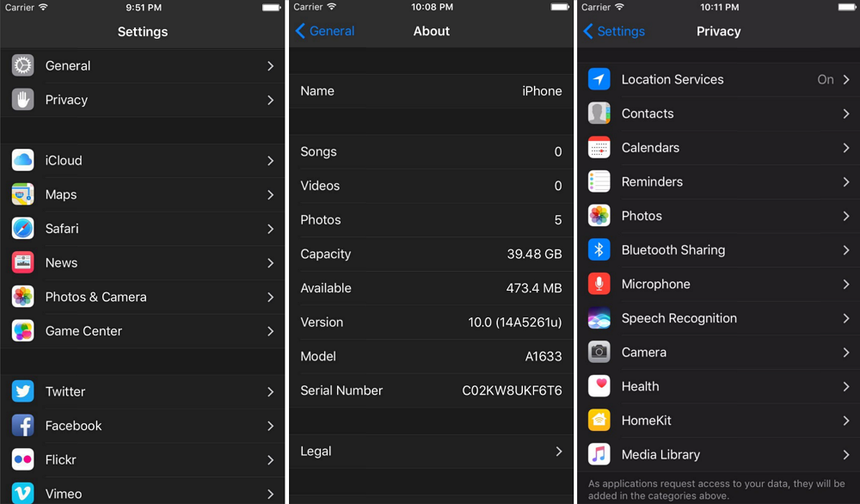Open Location Services On setting
This screenshot has height=504, width=860.
pos(717,79)
